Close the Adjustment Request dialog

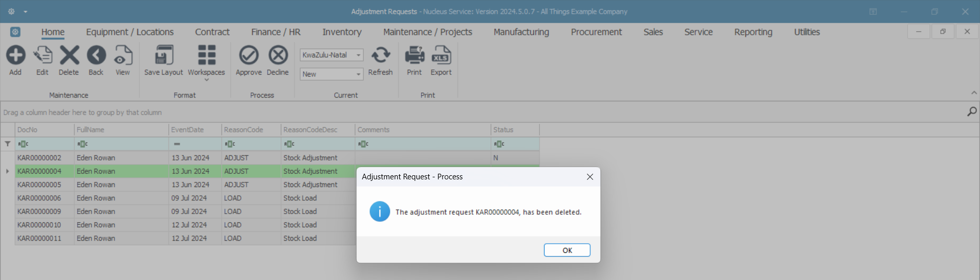[590, 177]
